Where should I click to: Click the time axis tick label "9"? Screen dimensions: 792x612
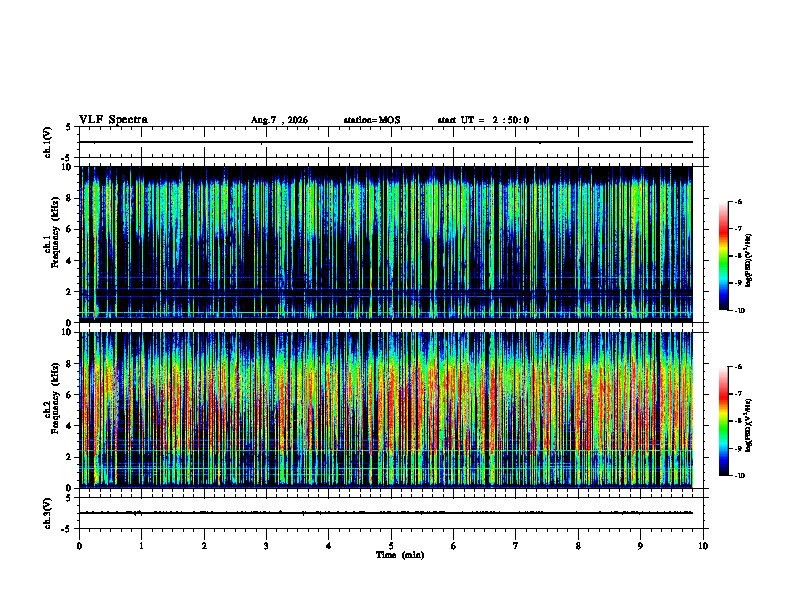tap(640, 546)
